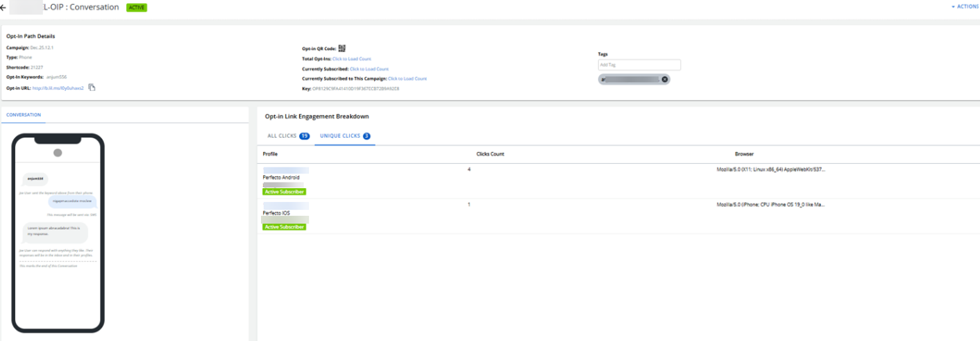Load the Total Opt-Ins count
Screen dimensions: 980x341
point(351,59)
